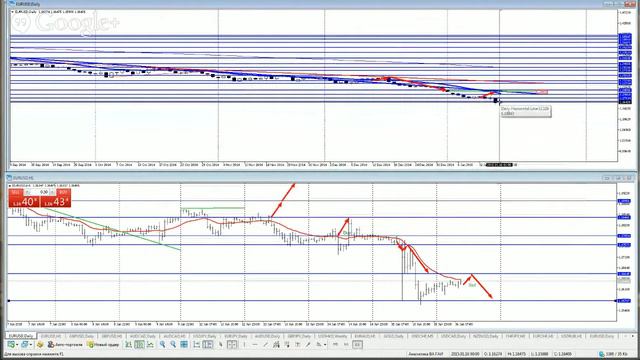Select the Text drawing tool
This screenshot has width=640, height=360.
(298, 344)
